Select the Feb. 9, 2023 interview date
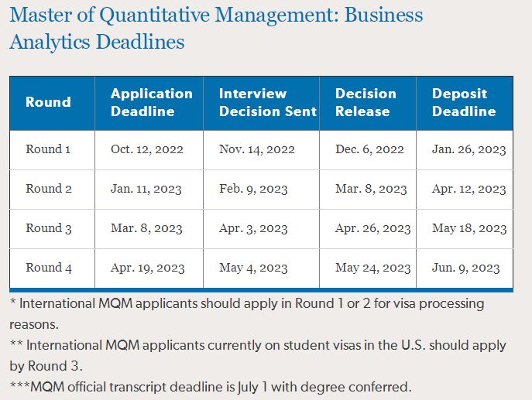 click(x=253, y=189)
